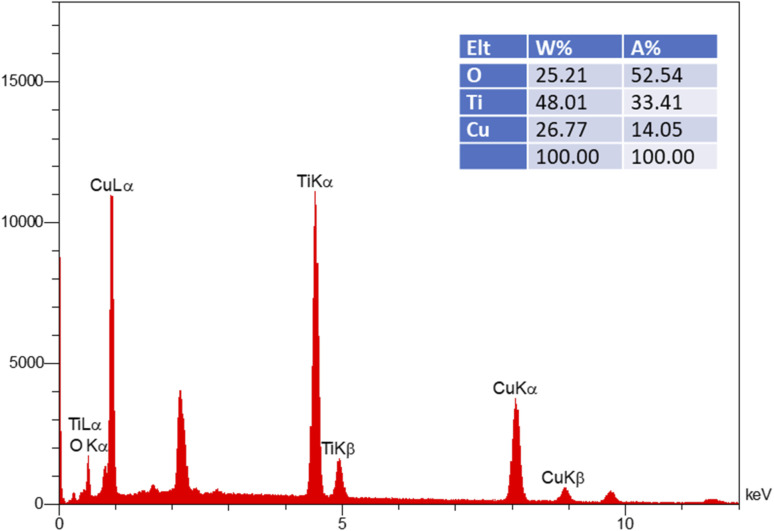Viewport: 774px width, 531px height.
Task: Click the small unlabeled peak near 9.7 keV
Action: pyautogui.click(x=611, y=497)
